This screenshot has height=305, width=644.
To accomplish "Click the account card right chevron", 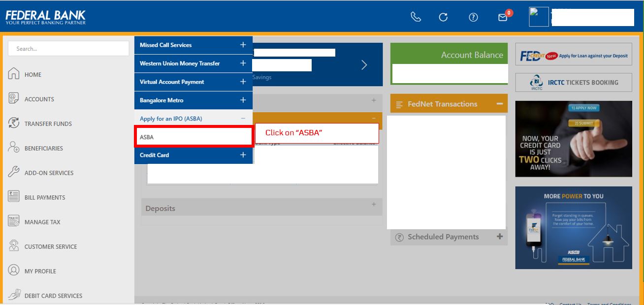I will pos(364,65).
